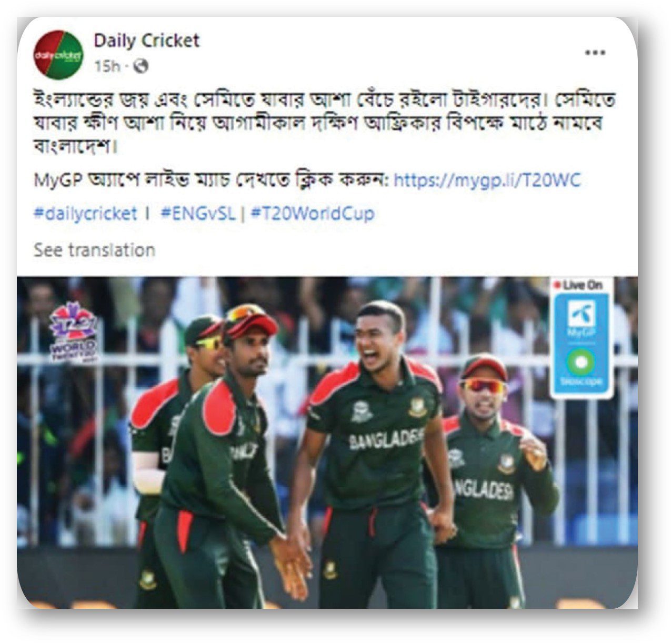This screenshot has height=643, width=672.
Task: Click the #ENGvSL hashtag
Action: 197,213
